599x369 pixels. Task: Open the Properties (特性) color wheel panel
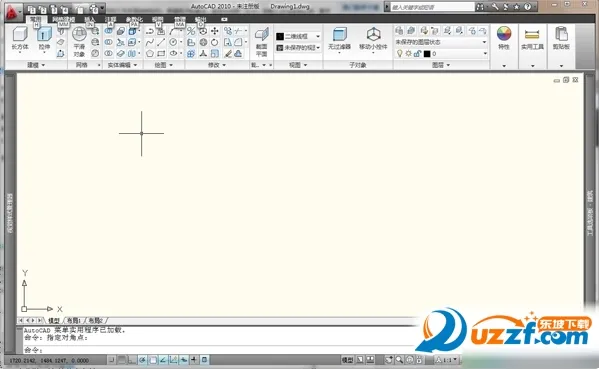click(x=504, y=38)
